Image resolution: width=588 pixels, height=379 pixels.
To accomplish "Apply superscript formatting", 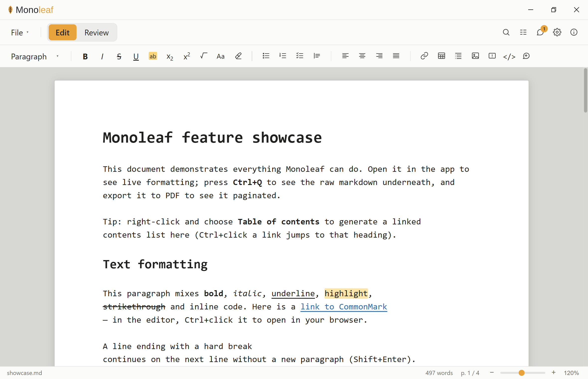I will click(187, 56).
